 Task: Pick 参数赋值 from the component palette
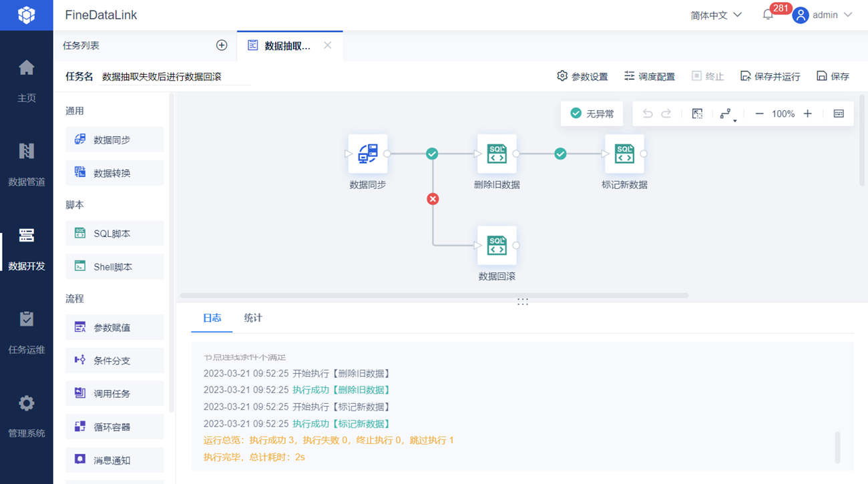click(115, 327)
